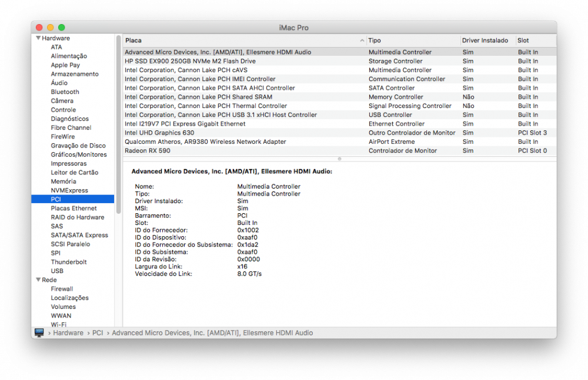Select Áudio in the sidebar
Image resolution: width=588 pixels, height=380 pixels.
59,83
